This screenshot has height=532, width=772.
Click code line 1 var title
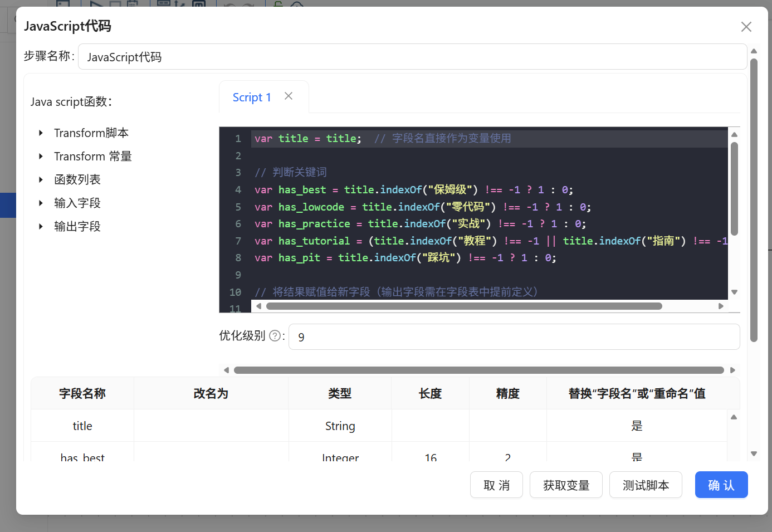coord(383,138)
